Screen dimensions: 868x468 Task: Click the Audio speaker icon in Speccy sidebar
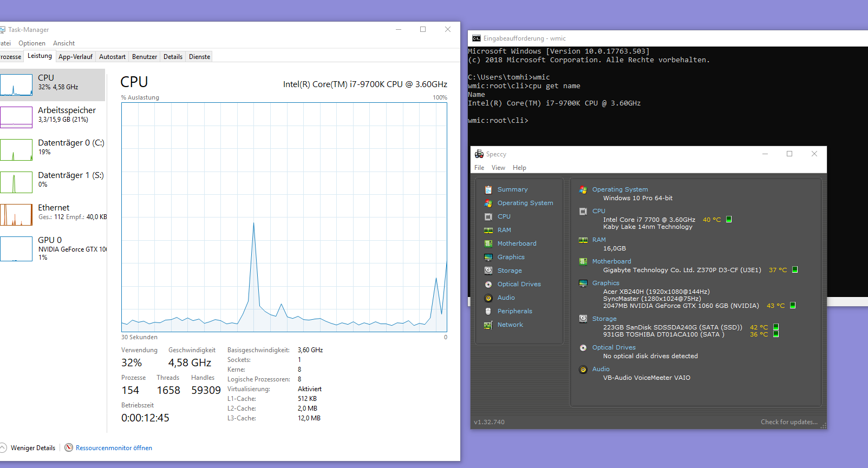pos(488,298)
